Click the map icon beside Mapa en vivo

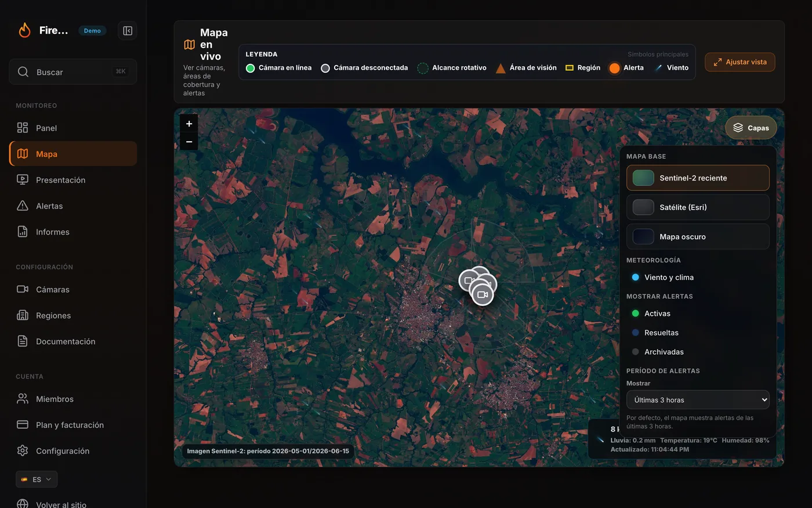coord(189,45)
